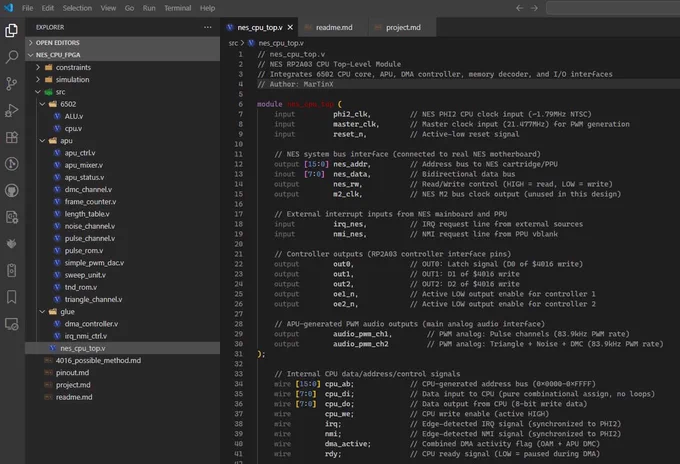Open sweep_unit.v file
The width and height of the screenshot is (680, 464).
click(122, 275)
